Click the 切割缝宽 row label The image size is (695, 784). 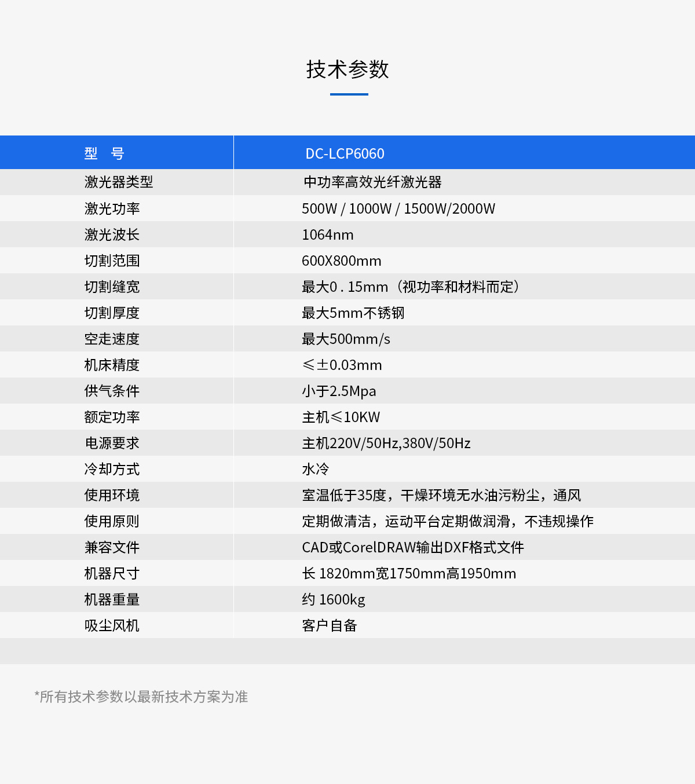(112, 287)
